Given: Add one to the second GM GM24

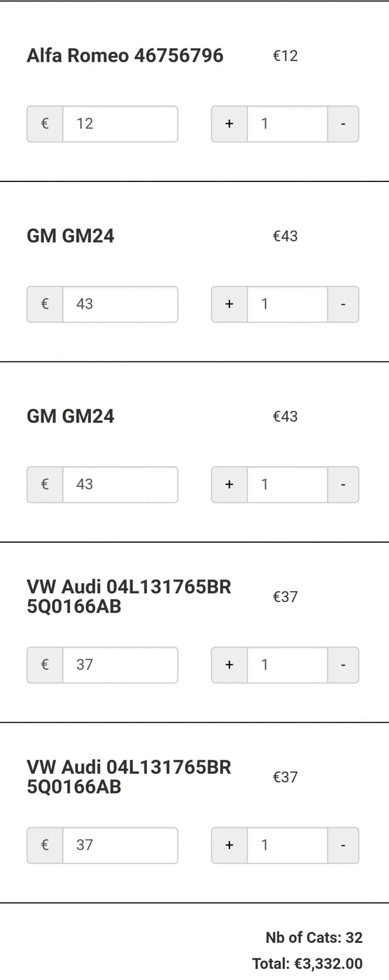Looking at the screenshot, I should coord(229,485).
